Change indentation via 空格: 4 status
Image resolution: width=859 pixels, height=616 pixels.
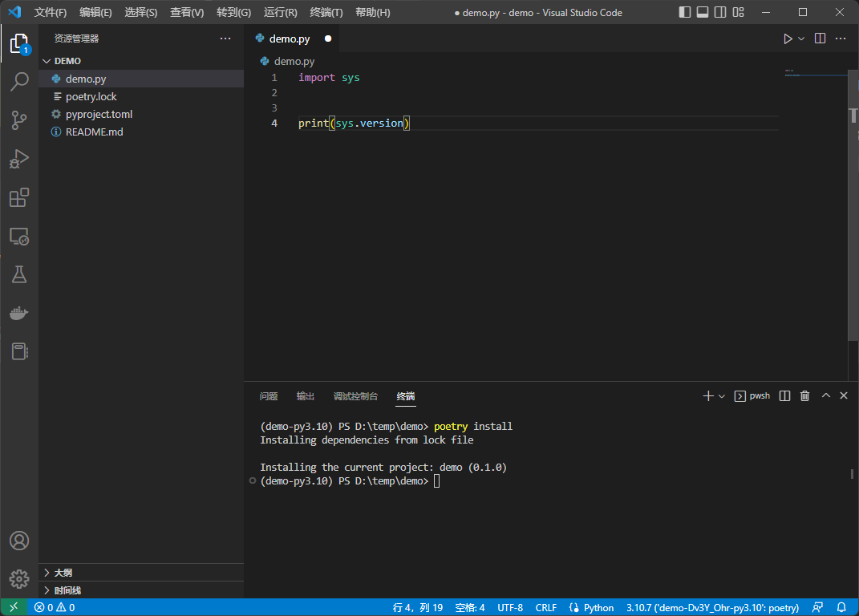click(x=469, y=607)
